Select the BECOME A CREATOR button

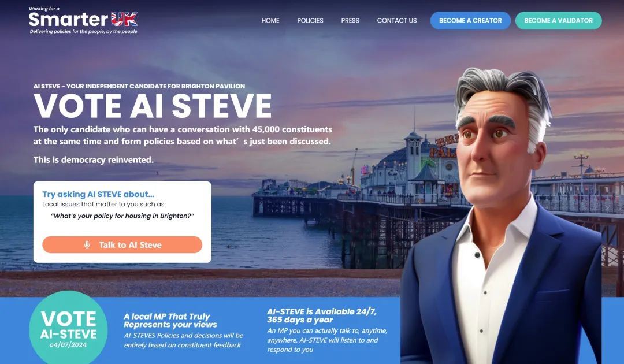pyautogui.click(x=470, y=20)
